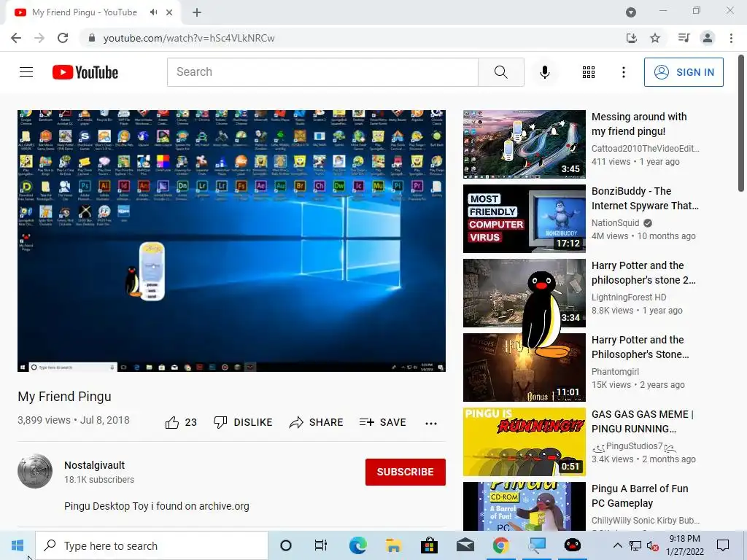The image size is (747, 560).
Task: Click the install app icon in address bar
Action: click(x=631, y=38)
